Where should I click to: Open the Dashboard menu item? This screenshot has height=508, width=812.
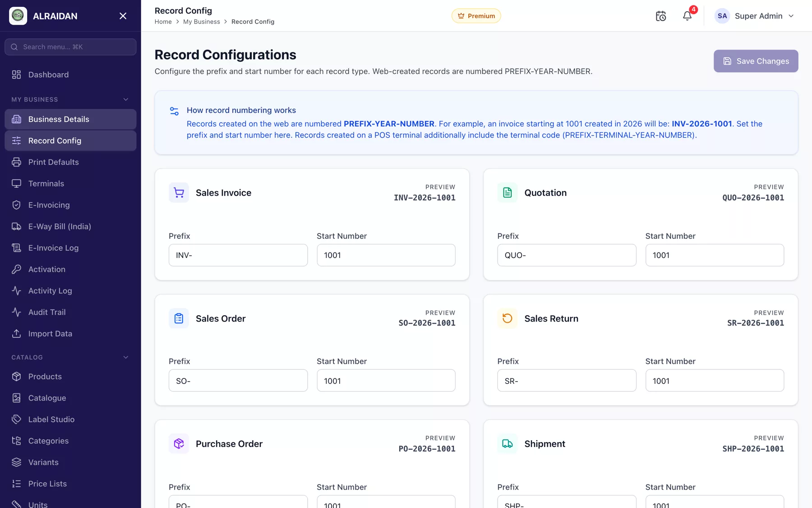point(70,75)
